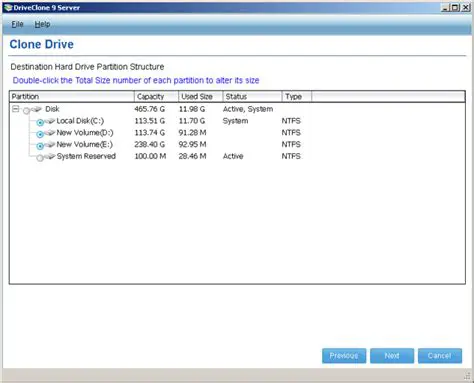Open the File menu
This screenshot has height=383, width=474.
pos(17,24)
